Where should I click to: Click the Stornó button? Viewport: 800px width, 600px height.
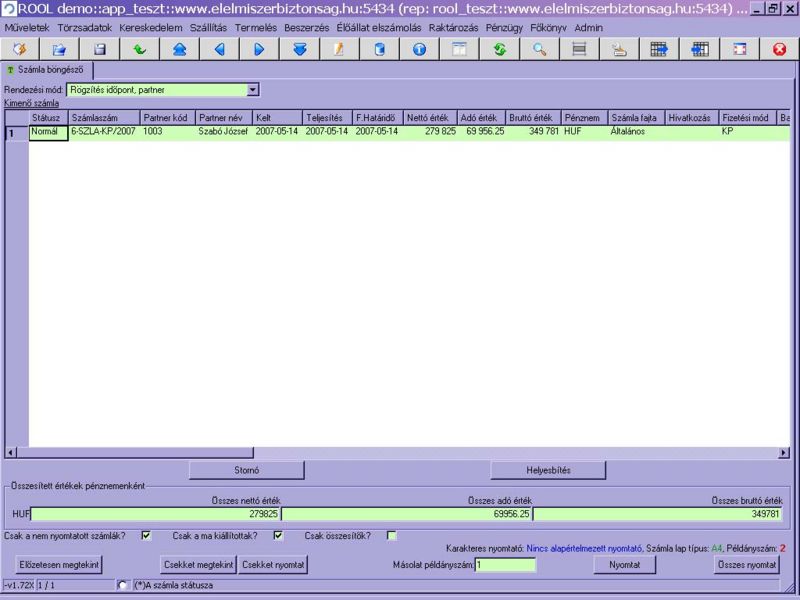246,469
